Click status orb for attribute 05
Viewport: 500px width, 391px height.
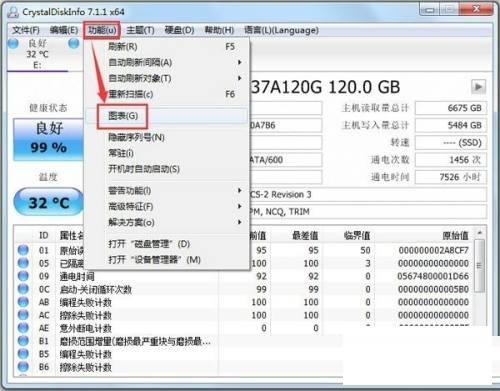[23, 263]
